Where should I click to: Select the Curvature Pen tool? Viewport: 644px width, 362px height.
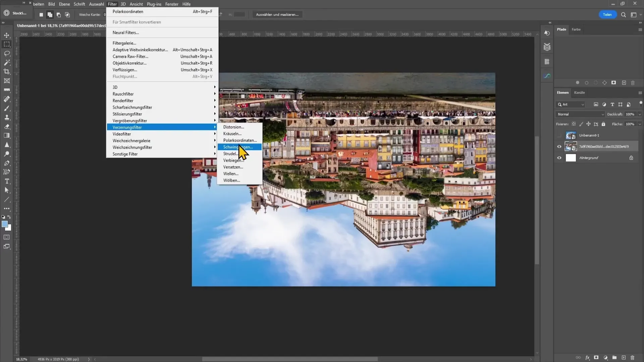(x=7, y=172)
